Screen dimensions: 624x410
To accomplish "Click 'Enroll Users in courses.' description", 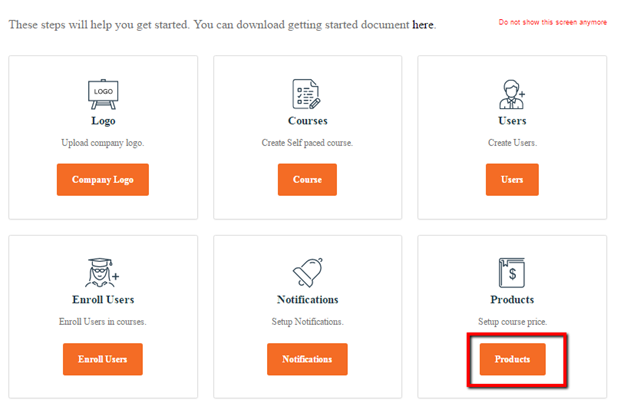I will 103,322.
